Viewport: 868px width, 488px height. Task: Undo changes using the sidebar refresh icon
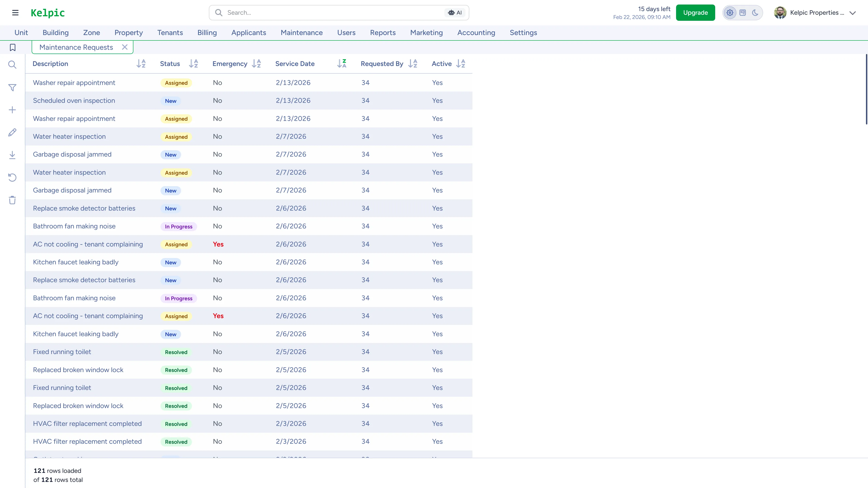12,178
